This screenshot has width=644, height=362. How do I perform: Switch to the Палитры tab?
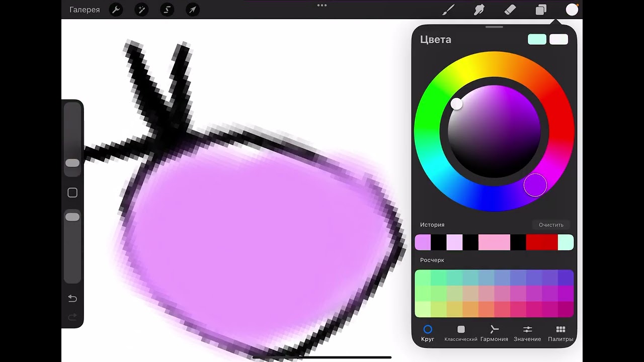(560, 333)
